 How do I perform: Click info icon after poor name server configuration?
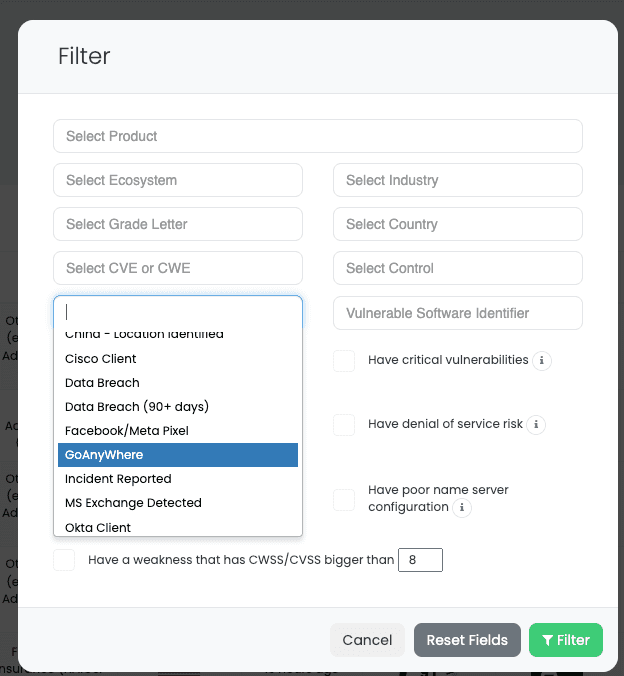pos(462,508)
